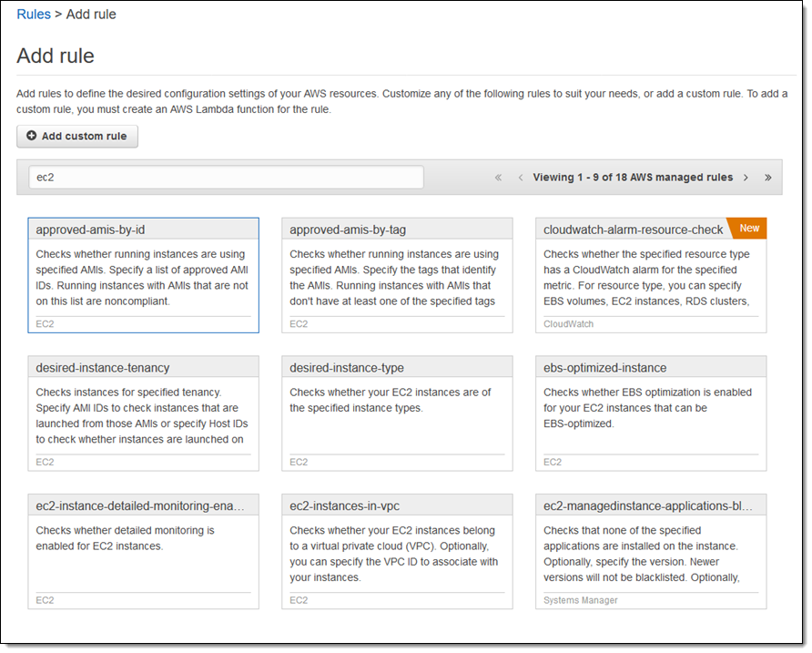This screenshot has width=812, height=653.
Task: Jump to the first page of rules
Action: [498, 178]
